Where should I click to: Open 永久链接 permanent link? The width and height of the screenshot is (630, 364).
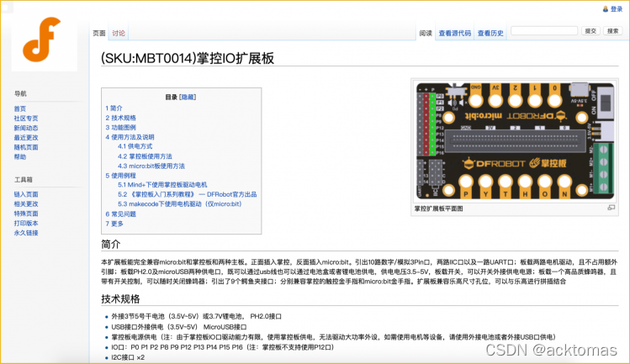[x=26, y=233]
